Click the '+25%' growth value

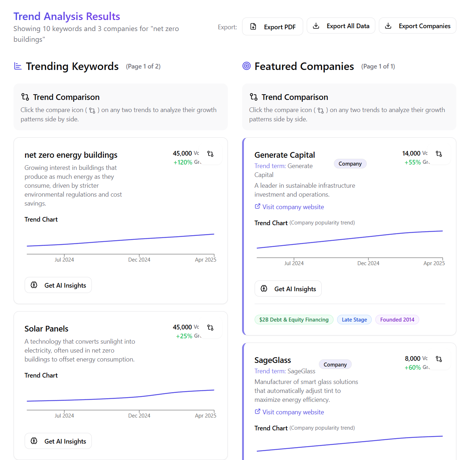(184, 336)
